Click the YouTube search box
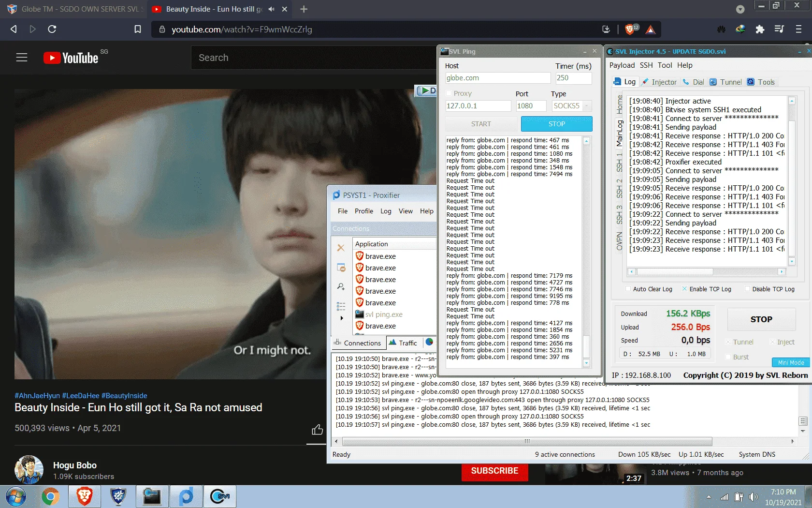This screenshot has width=812, height=508. [x=314, y=58]
